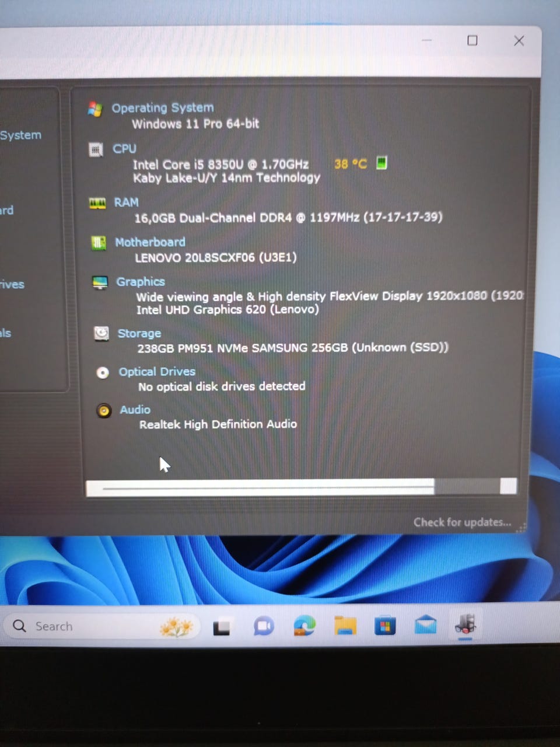Image resolution: width=560 pixels, height=747 pixels.
Task: Click the horizontal scrollbar thumb
Action: 261,487
